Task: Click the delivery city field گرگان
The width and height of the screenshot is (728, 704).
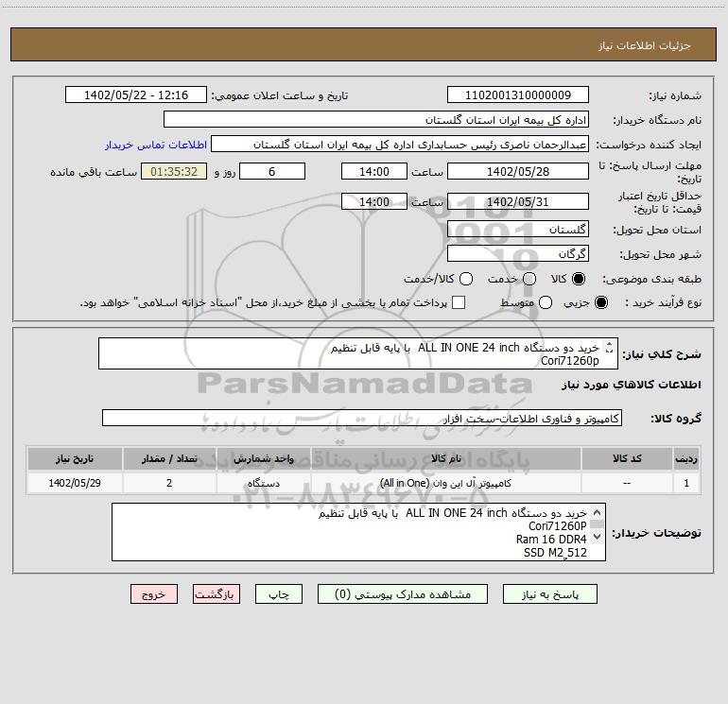Action: pos(518,254)
